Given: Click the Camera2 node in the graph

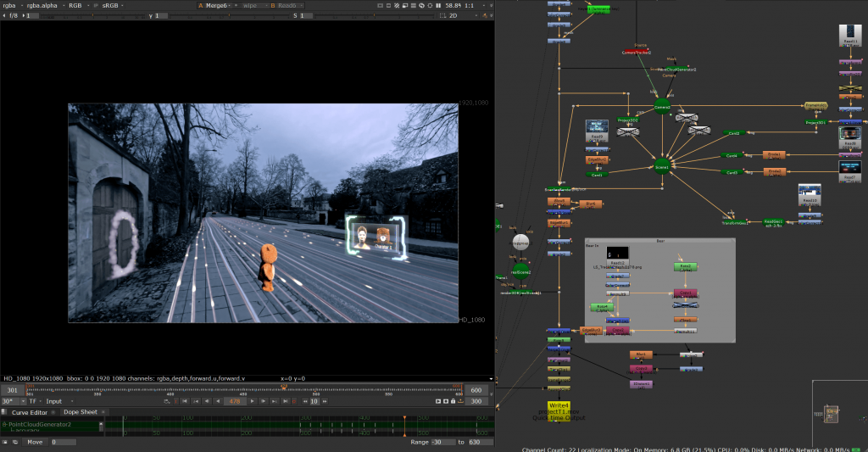Looking at the screenshot, I should 662,106.
